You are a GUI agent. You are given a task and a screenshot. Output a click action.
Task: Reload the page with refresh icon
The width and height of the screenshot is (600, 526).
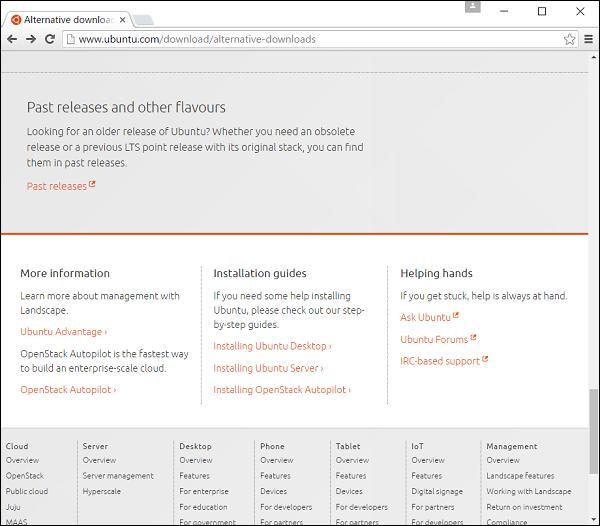coord(50,39)
